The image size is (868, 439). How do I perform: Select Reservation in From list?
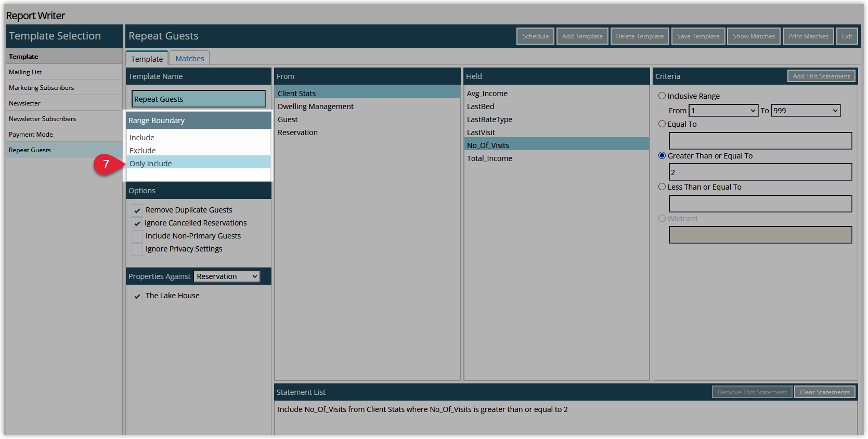click(x=367, y=132)
